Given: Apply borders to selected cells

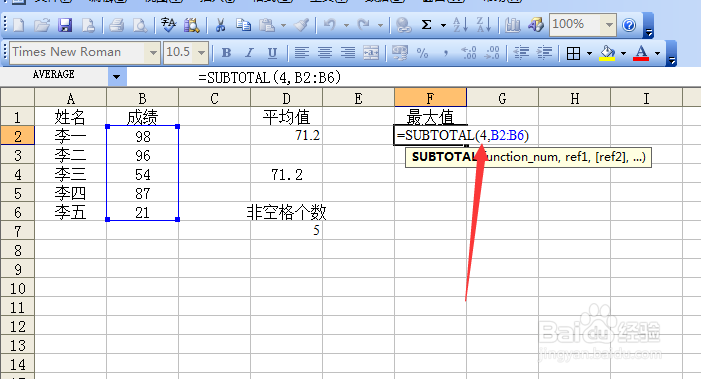Looking at the screenshot, I should [x=573, y=53].
